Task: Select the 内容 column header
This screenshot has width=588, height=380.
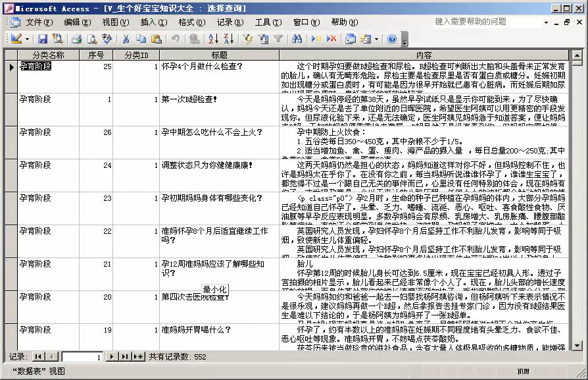Action: tap(424, 55)
